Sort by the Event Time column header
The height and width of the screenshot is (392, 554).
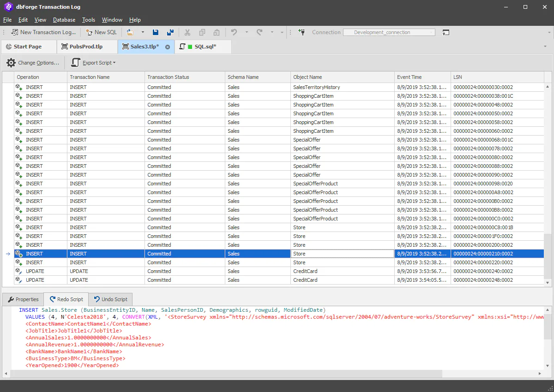422,77
